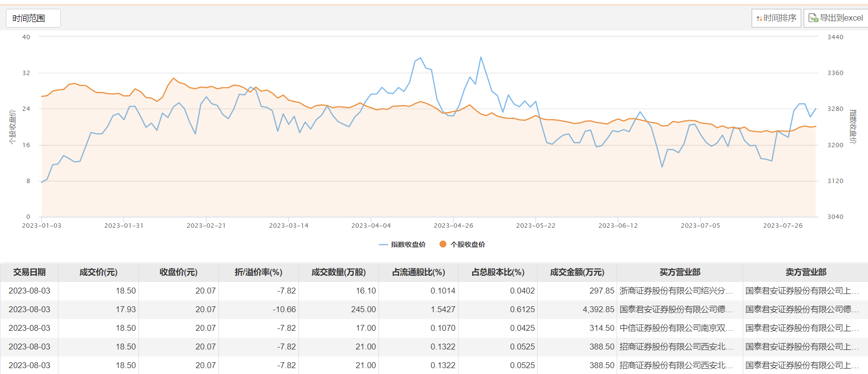The image size is (868, 374).
Task: Click the 40 label on the left axis
Action: click(27, 37)
